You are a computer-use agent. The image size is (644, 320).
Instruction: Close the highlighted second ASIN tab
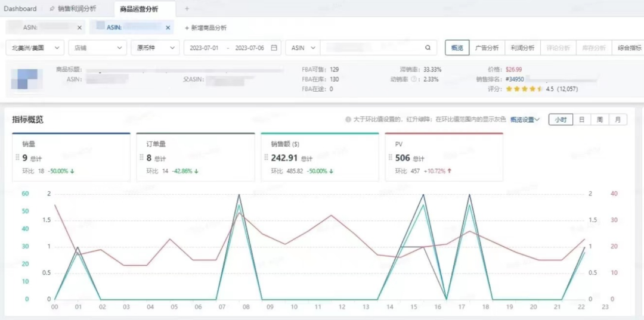(168, 28)
